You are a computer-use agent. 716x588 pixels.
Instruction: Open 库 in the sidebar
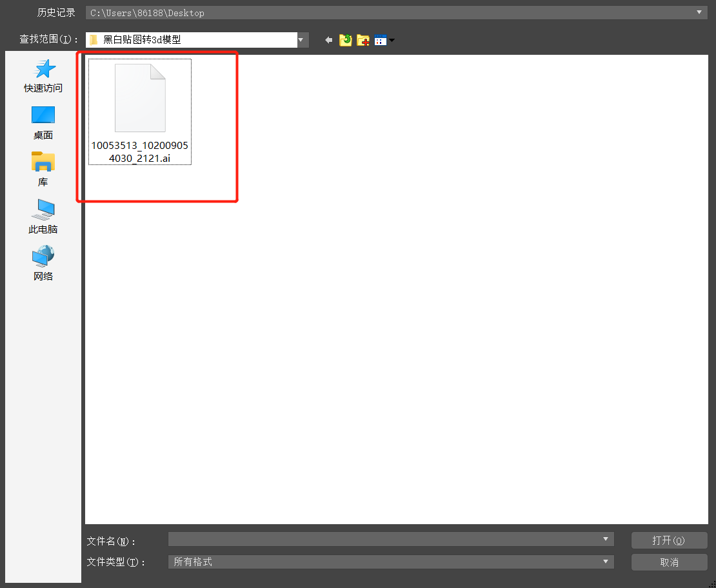(x=43, y=169)
